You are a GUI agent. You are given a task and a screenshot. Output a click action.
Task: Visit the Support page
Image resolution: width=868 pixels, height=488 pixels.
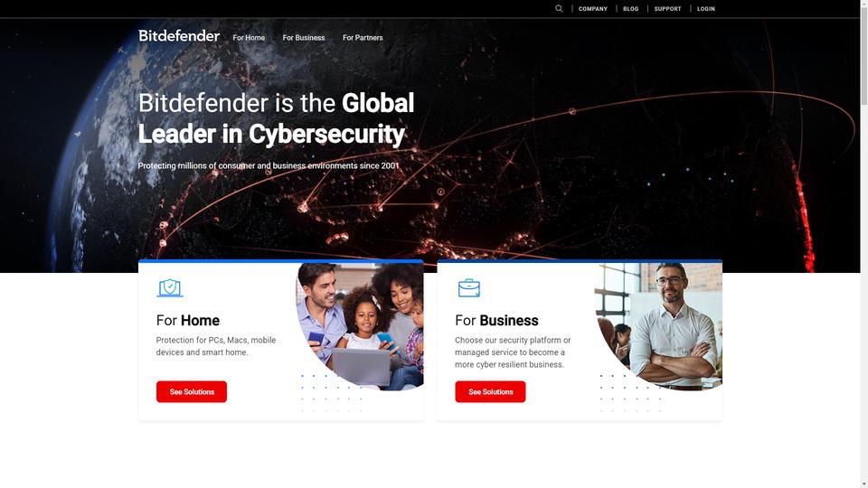(667, 9)
